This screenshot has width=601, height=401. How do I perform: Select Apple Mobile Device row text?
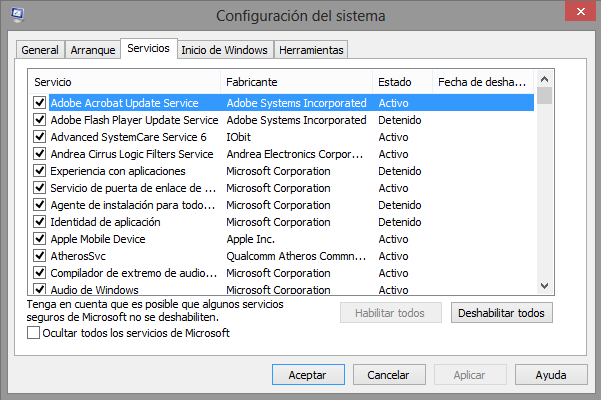(98, 239)
